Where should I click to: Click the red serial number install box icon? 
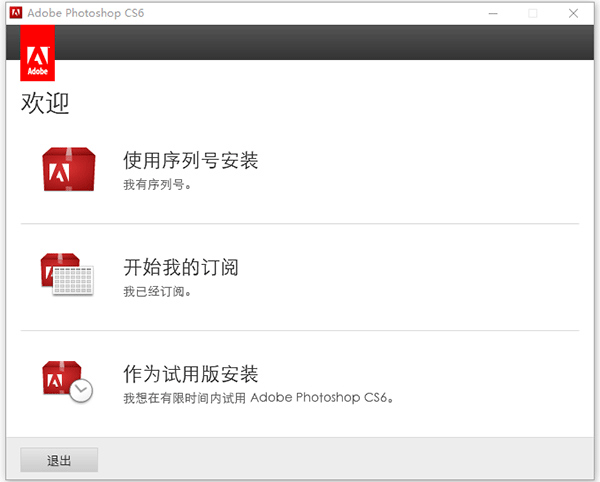[x=69, y=169]
